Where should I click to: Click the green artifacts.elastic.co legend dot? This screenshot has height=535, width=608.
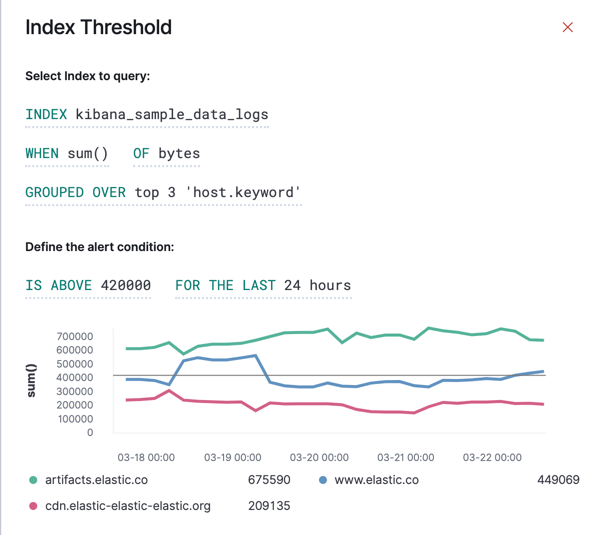click(34, 481)
